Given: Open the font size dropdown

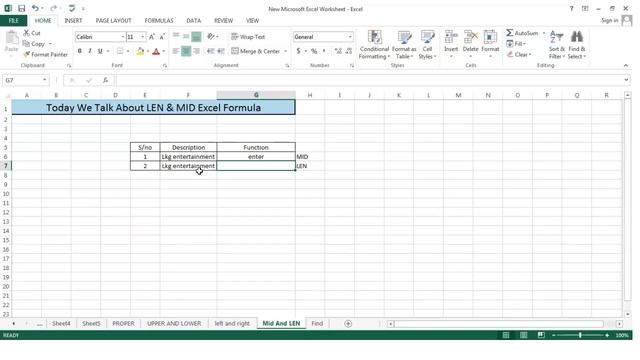Looking at the screenshot, I should click(x=142, y=37).
